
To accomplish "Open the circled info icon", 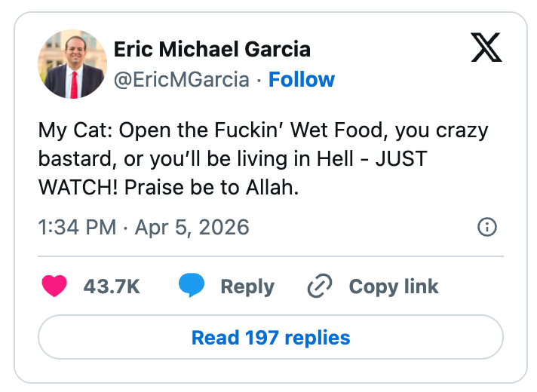I will coord(488,227).
